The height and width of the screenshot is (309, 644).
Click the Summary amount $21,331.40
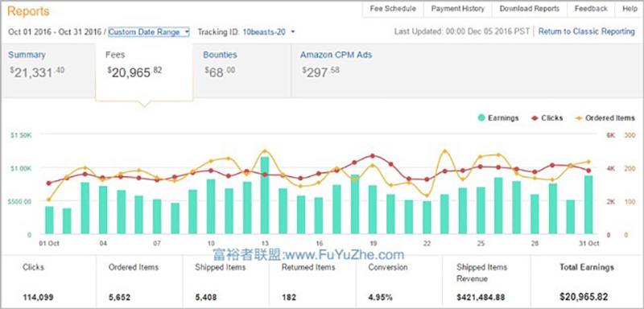point(37,72)
